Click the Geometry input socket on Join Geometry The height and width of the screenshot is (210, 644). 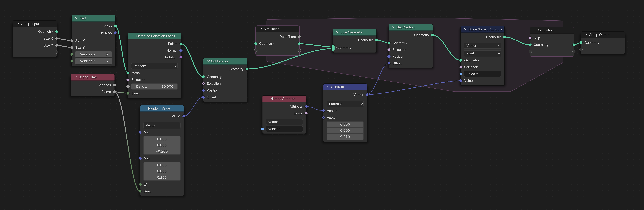[x=333, y=48]
